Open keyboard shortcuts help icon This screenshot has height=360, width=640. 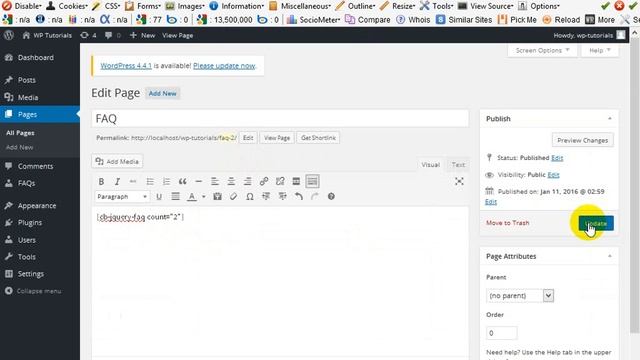coord(331,197)
